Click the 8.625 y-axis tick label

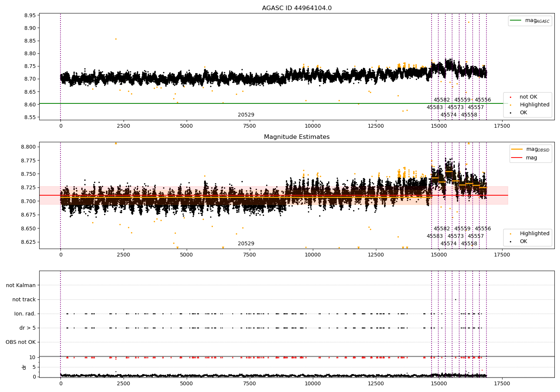coord(28,242)
